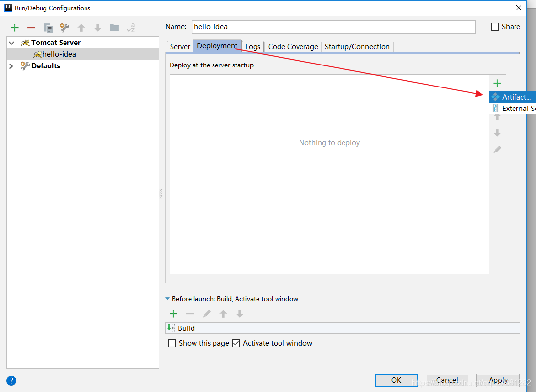The image size is (536, 392).
Task: Move before launch task up
Action: (223, 314)
